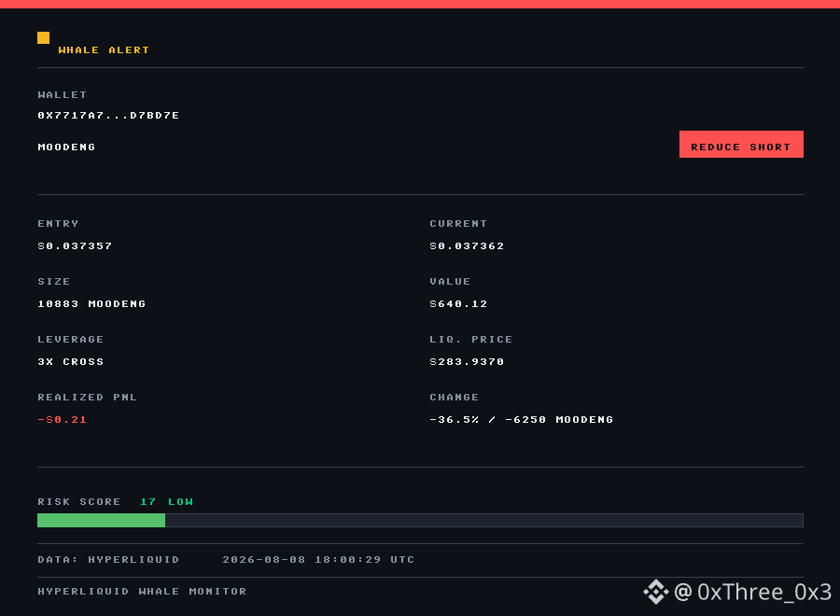Click the green risk score progress bar

click(101, 520)
